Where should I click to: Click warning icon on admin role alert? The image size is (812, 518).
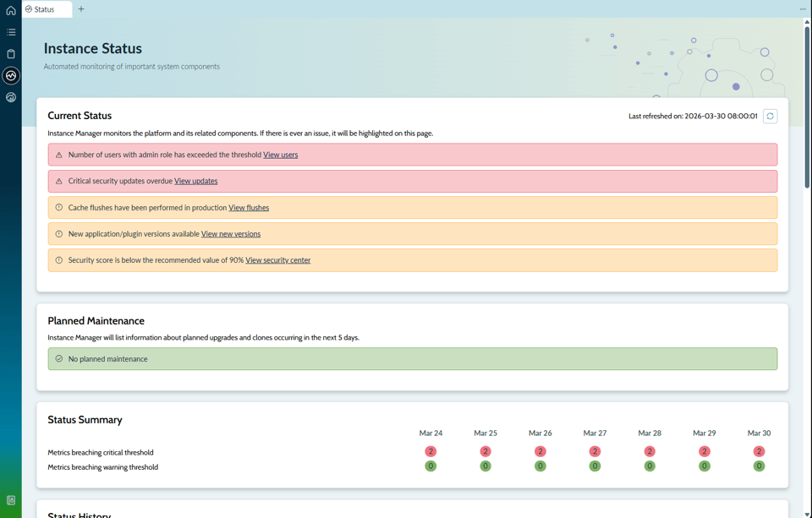click(58, 155)
